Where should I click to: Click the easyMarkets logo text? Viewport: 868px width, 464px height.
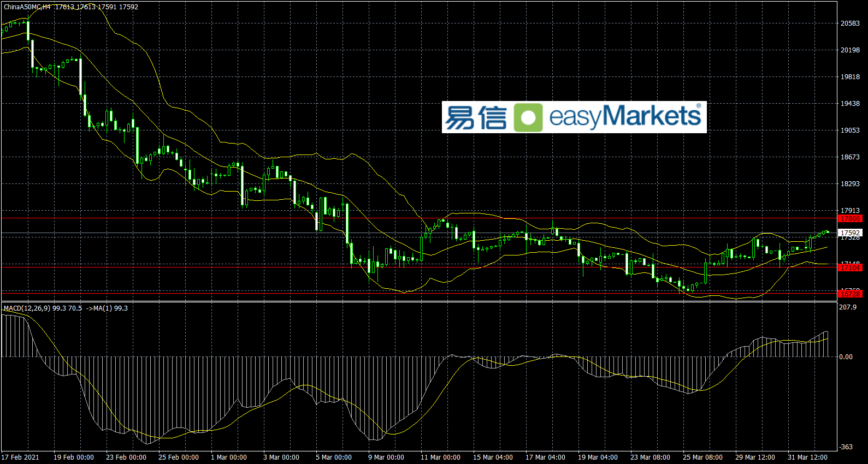[x=625, y=117]
